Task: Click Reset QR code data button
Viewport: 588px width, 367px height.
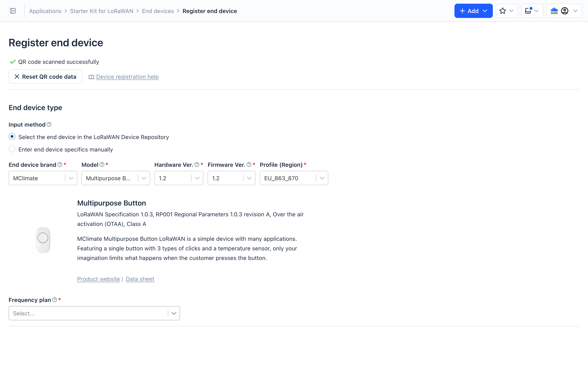Action: [46, 77]
